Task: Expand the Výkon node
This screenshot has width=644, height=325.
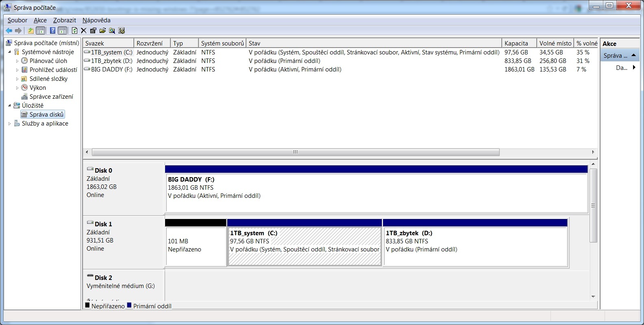Action: pos(17,88)
